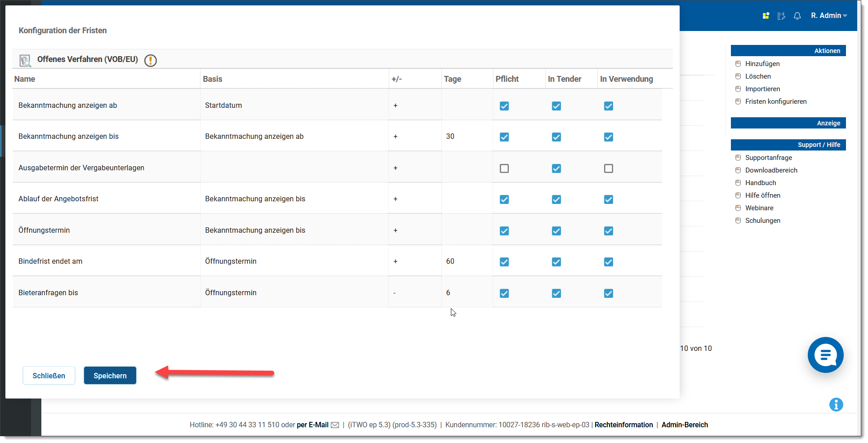Enable Pflicht for Ausgabetermin der Vergabeunterlagen
868x443 pixels.
[504, 168]
